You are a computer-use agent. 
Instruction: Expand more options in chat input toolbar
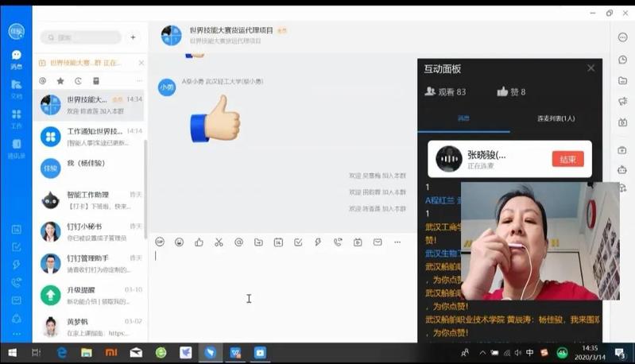pos(397,242)
